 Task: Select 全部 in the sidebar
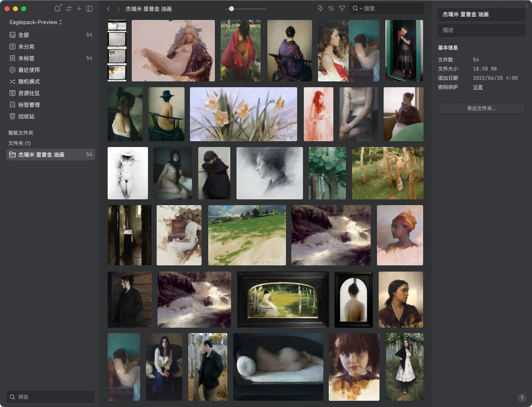[51, 35]
